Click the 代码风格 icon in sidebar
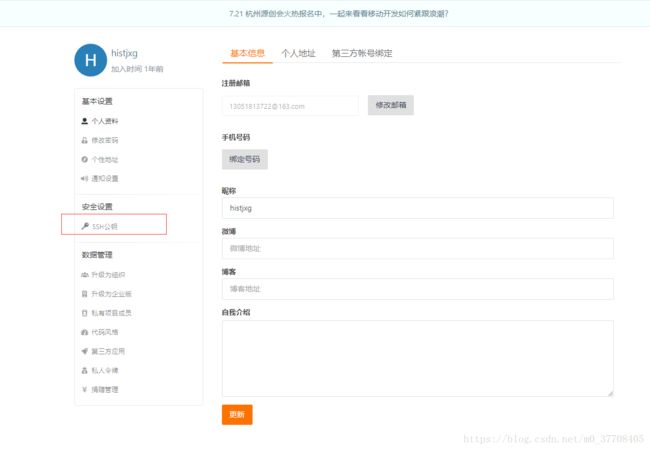 (x=84, y=332)
